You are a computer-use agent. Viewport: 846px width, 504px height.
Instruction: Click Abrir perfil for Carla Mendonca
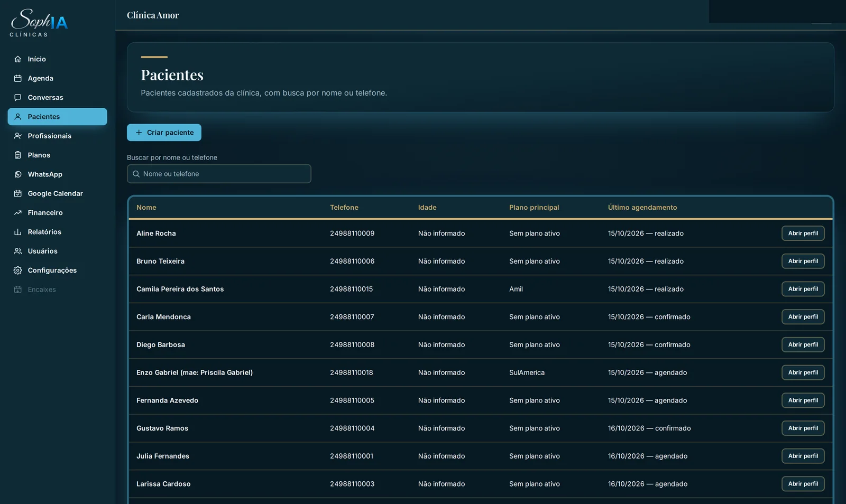[x=803, y=317]
